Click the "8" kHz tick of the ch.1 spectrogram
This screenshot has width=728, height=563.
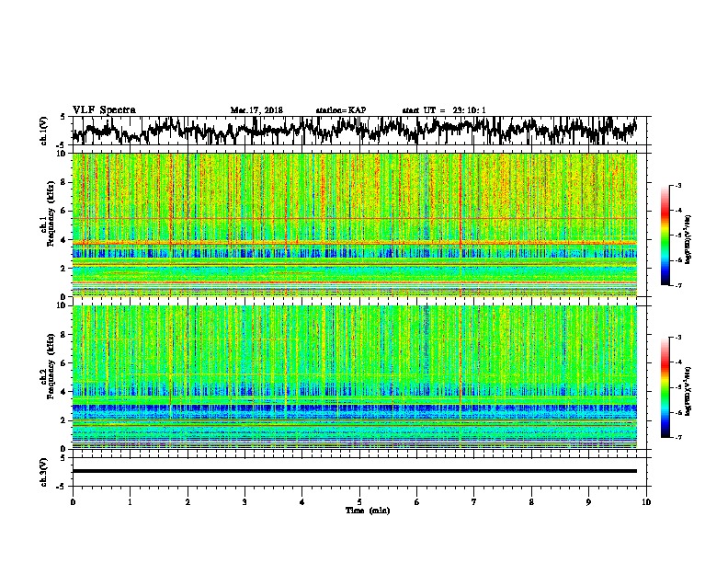64,182
